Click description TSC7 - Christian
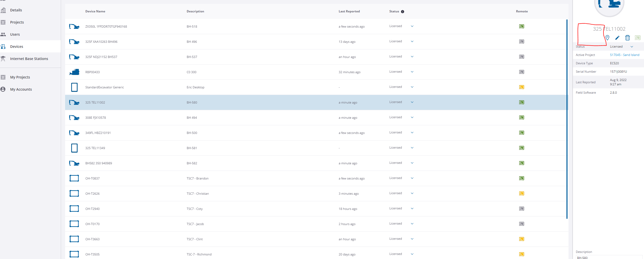The height and width of the screenshot is (259, 644). click(198, 194)
